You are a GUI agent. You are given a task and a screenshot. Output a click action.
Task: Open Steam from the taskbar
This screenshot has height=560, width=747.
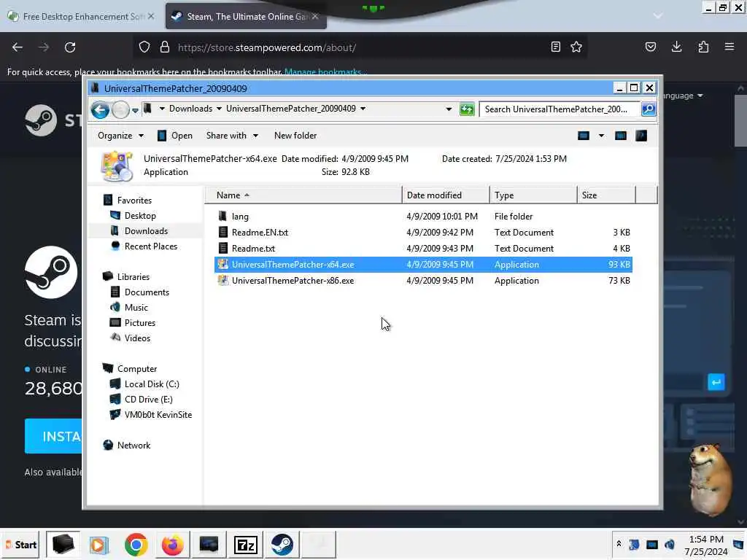pyautogui.click(x=282, y=545)
